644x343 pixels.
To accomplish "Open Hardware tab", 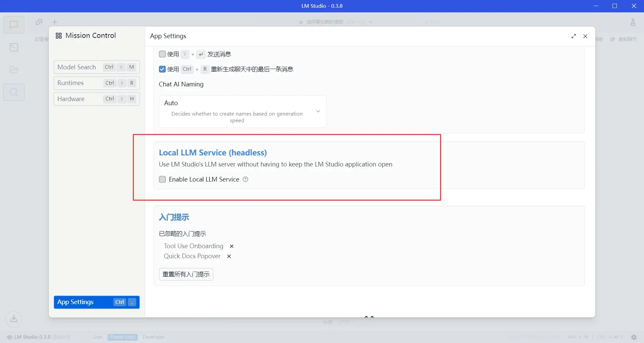I will (97, 99).
